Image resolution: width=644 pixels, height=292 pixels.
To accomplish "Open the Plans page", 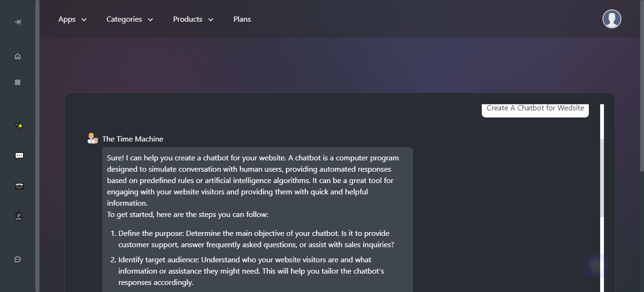I will (x=242, y=19).
